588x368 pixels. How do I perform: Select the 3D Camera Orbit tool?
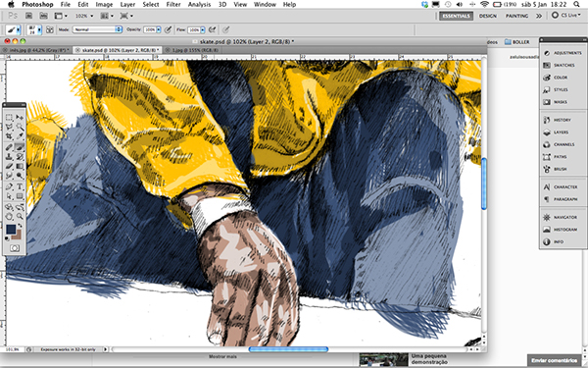20,207
